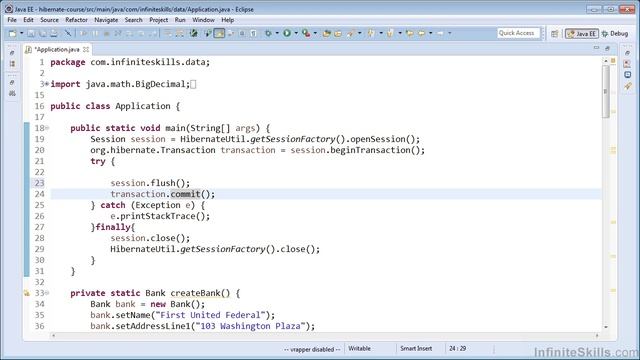Viewport: 640px width, 360px height.
Task: Click the 'Smart Insert' status bar entry
Action: tap(416, 349)
